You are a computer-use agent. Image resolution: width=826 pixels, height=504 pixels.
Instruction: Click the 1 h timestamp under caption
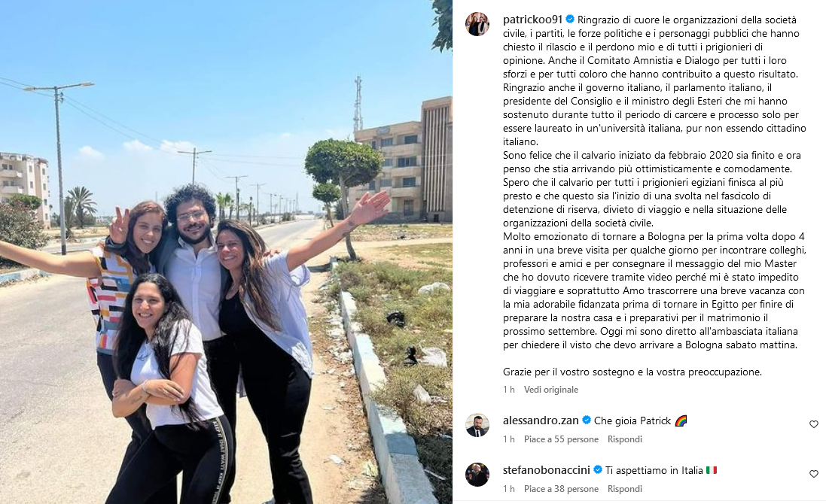(x=508, y=390)
